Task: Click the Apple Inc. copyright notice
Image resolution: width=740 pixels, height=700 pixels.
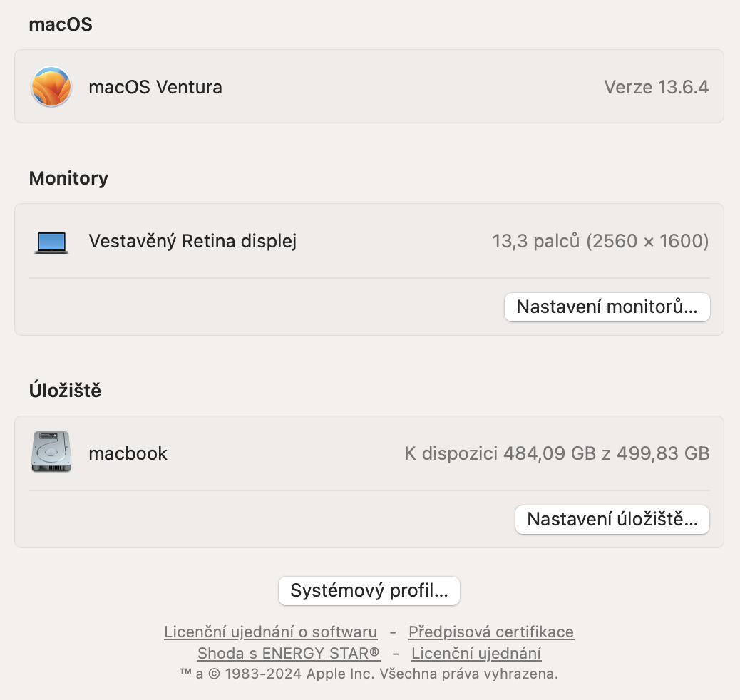Action: pos(369,674)
